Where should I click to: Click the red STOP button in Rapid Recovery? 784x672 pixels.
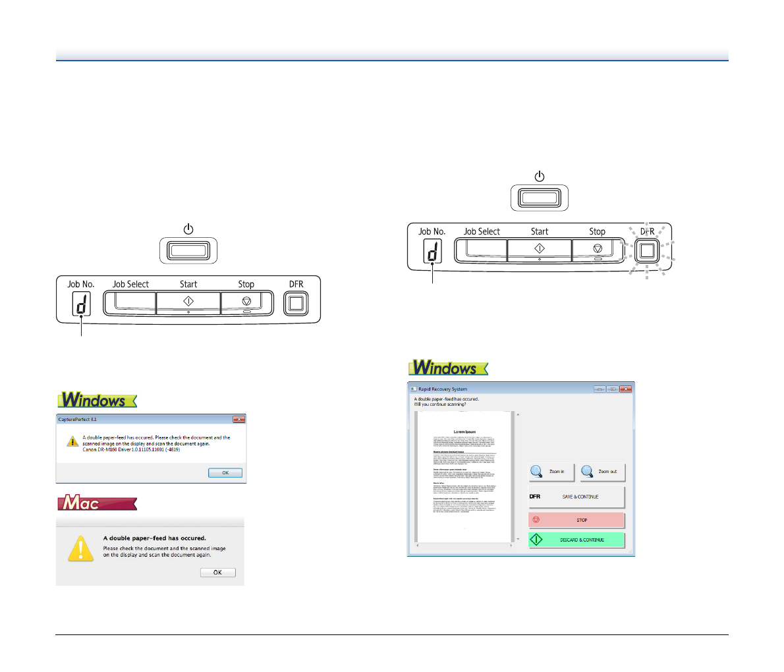point(576,520)
